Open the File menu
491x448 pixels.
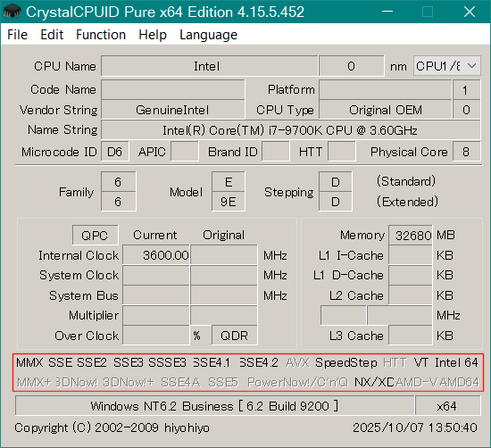coord(17,35)
